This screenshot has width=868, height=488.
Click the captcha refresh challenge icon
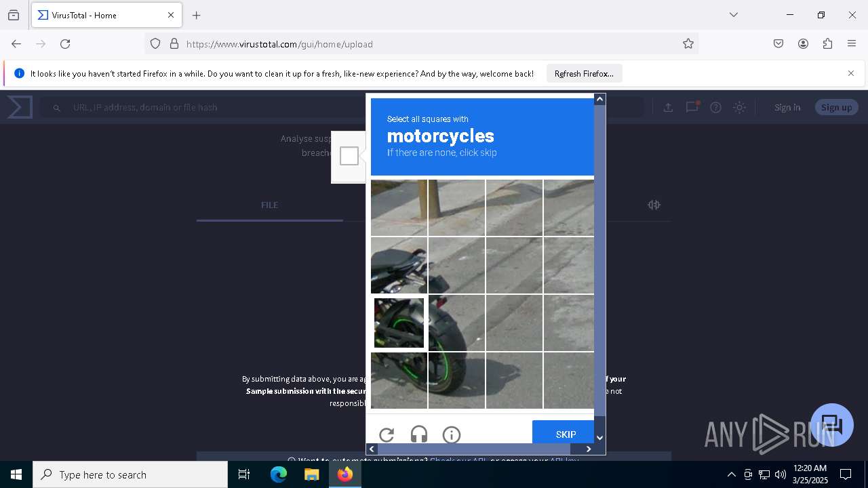[x=387, y=434]
